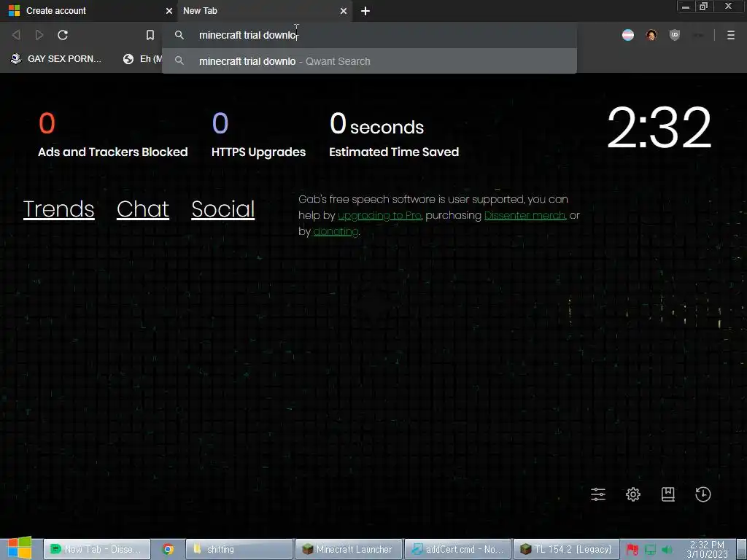Switch to TL 154.2 Legacy taskbar item

(566, 549)
